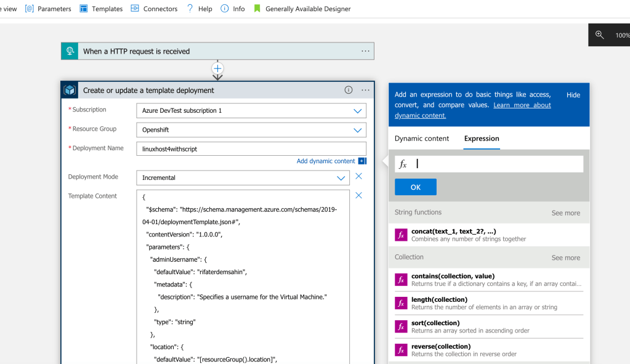Switch to the Dynamic content tab
This screenshot has height=364, width=630.
pyautogui.click(x=421, y=139)
